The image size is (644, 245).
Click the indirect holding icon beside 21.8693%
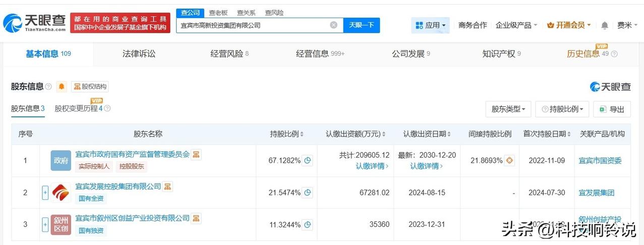(x=509, y=161)
